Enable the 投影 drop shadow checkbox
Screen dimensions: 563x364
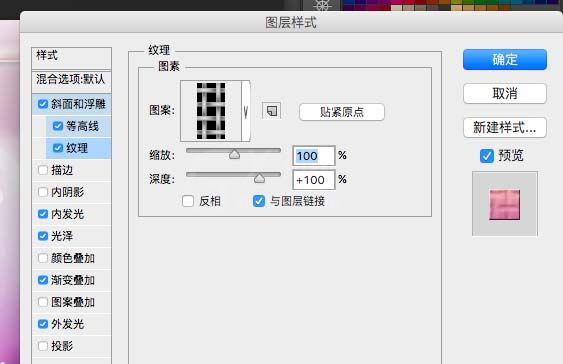pyautogui.click(x=43, y=346)
